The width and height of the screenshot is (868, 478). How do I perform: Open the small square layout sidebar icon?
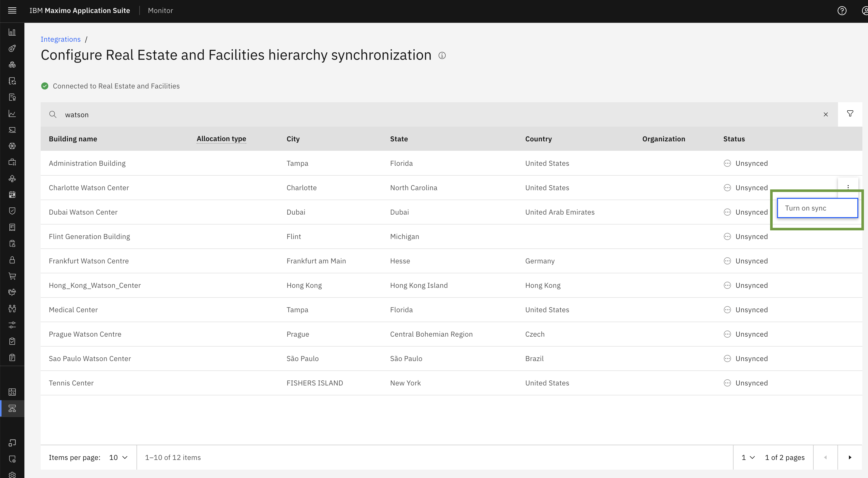12,443
